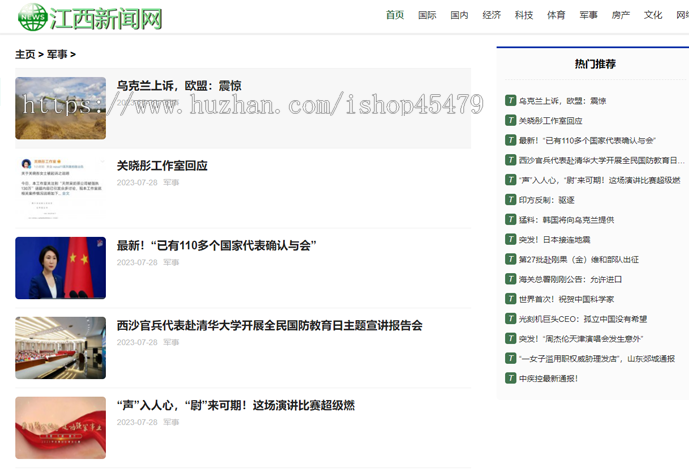Image resolution: width=689 pixels, height=473 pixels.
Task: Click the wheat field harvest thumbnail
Action: point(61,108)
